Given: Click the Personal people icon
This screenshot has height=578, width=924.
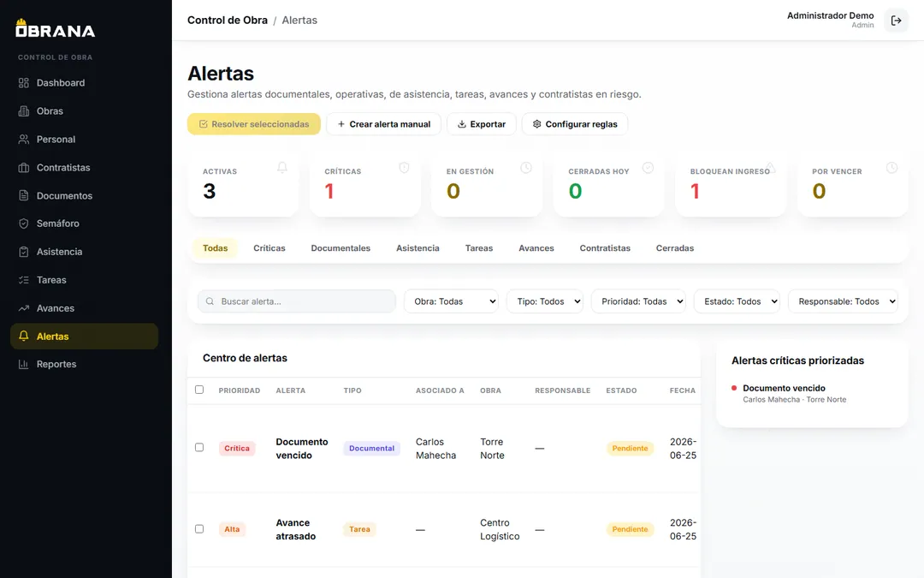Looking at the screenshot, I should 24,140.
